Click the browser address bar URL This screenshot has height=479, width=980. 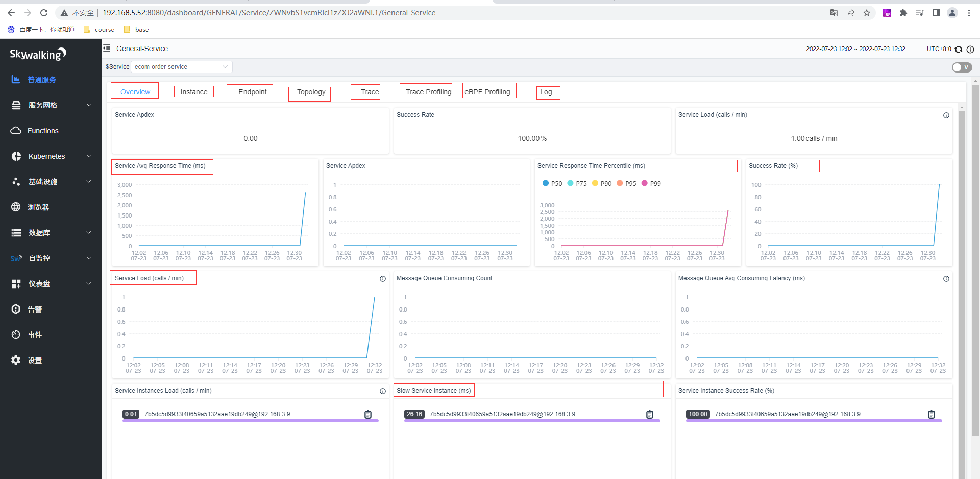click(x=269, y=13)
